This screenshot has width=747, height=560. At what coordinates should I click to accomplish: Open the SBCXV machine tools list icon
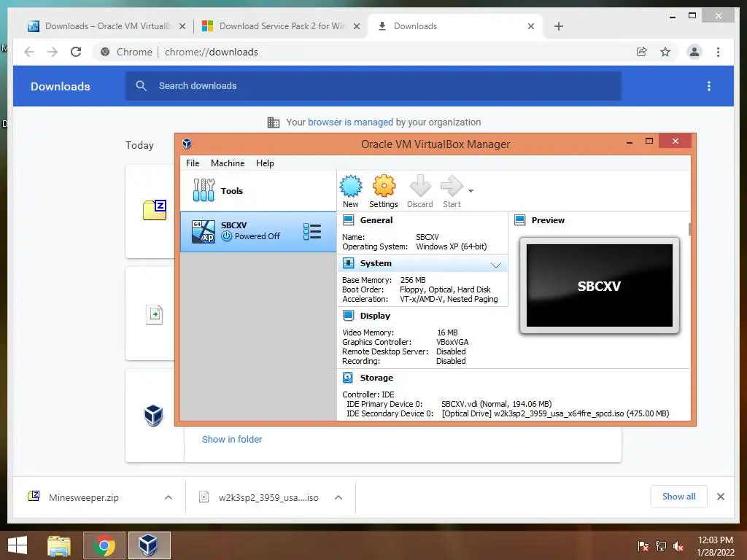click(312, 231)
